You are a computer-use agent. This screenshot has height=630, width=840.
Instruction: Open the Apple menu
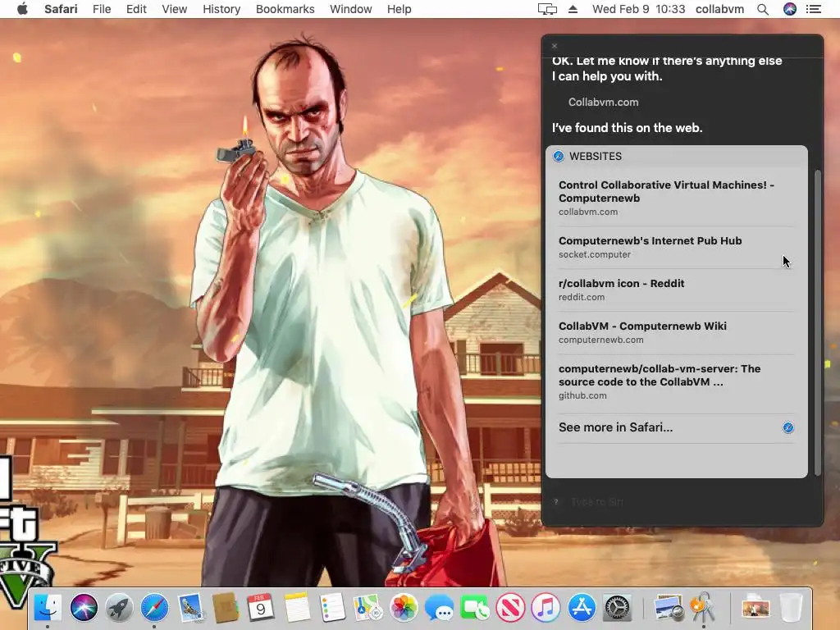pos(22,9)
